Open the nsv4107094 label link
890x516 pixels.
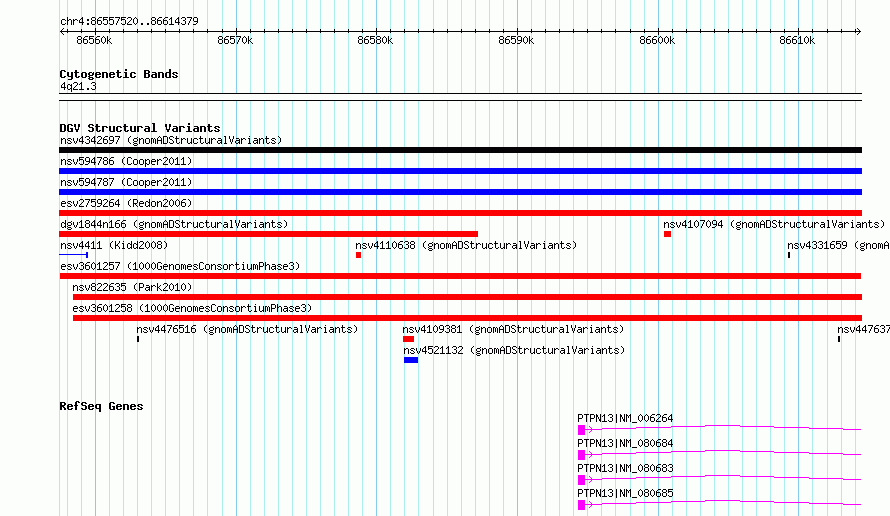pos(774,224)
